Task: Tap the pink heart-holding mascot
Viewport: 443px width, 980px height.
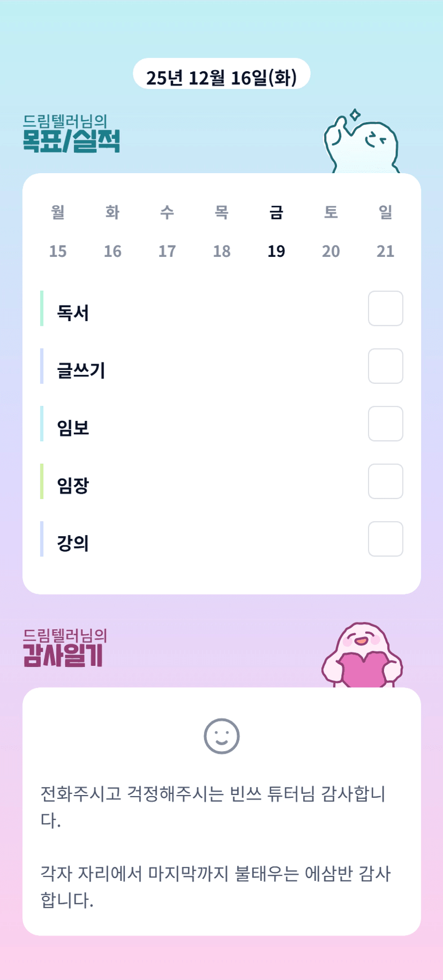Action: pos(362,656)
